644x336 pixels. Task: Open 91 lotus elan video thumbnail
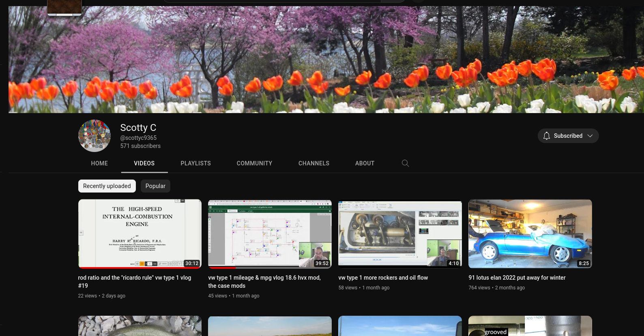[x=530, y=233]
